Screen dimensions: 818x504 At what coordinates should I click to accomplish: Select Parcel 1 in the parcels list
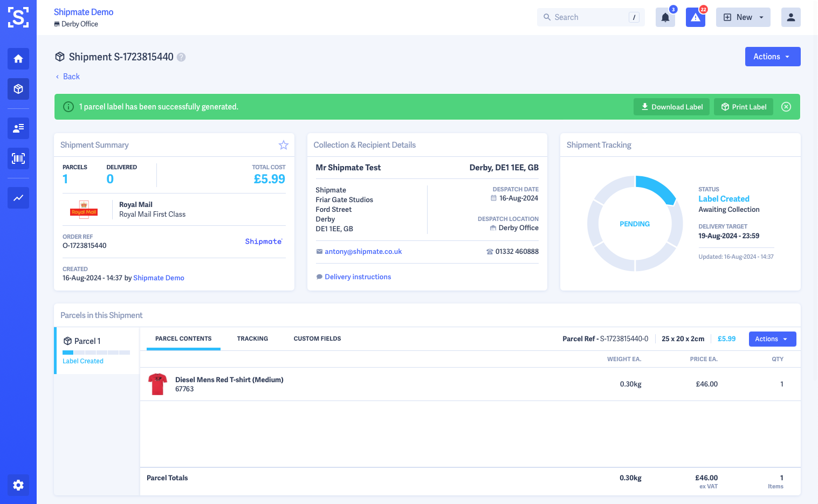tap(97, 350)
